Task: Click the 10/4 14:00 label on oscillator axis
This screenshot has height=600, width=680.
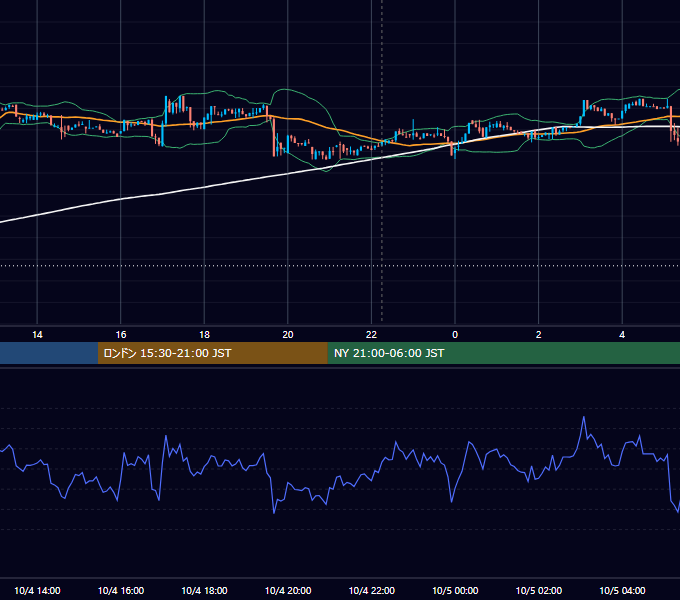Action: [37, 590]
